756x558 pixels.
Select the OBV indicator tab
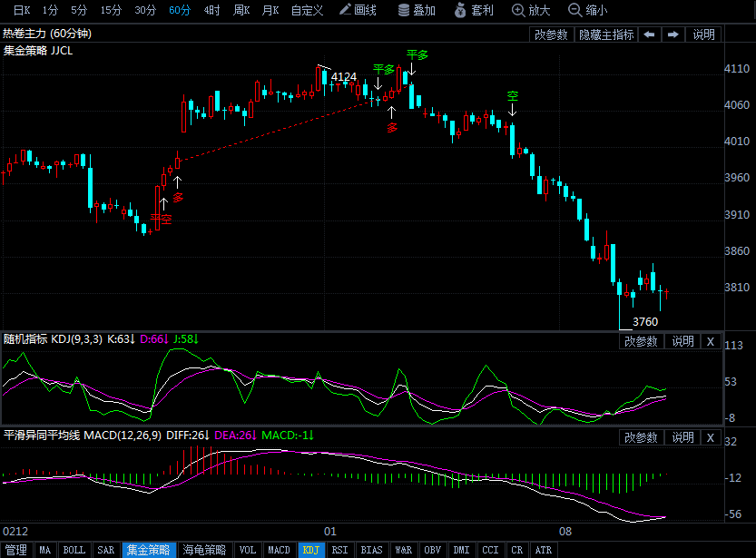[433, 550]
